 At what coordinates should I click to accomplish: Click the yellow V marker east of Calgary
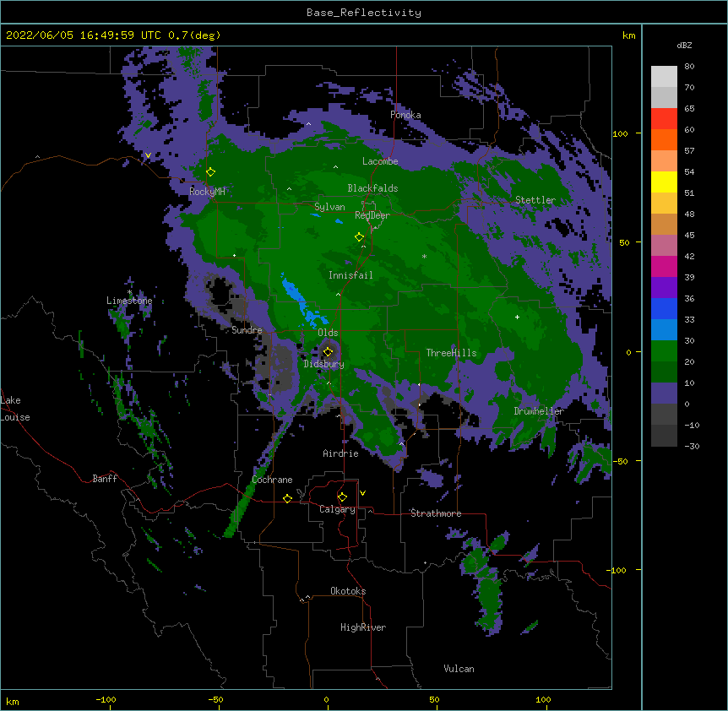[362, 493]
